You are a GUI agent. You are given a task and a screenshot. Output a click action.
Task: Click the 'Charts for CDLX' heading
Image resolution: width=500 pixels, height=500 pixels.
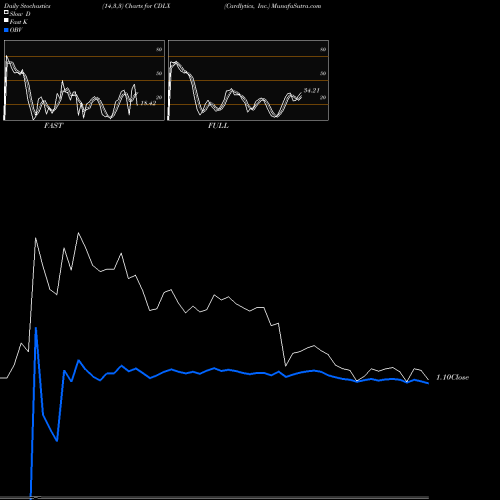pyautogui.click(x=148, y=6)
